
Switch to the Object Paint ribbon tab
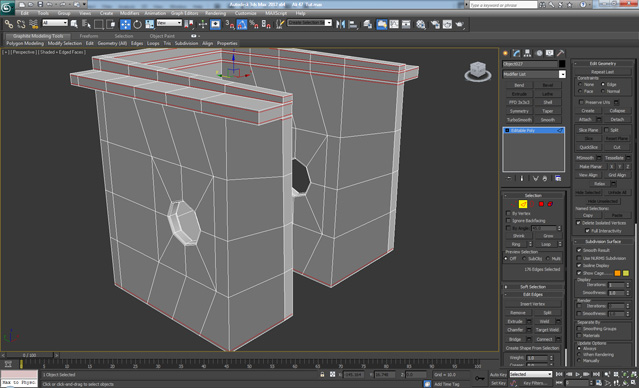162,36
